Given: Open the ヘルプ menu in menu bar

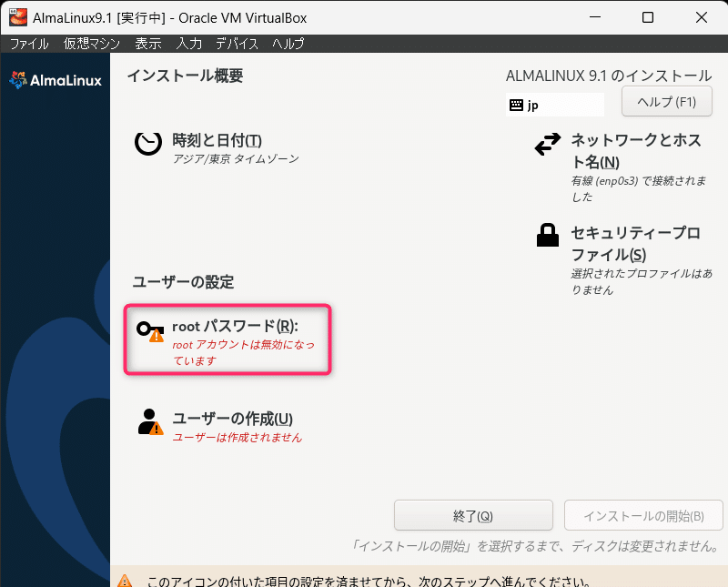Looking at the screenshot, I should click(x=288, y=44).
